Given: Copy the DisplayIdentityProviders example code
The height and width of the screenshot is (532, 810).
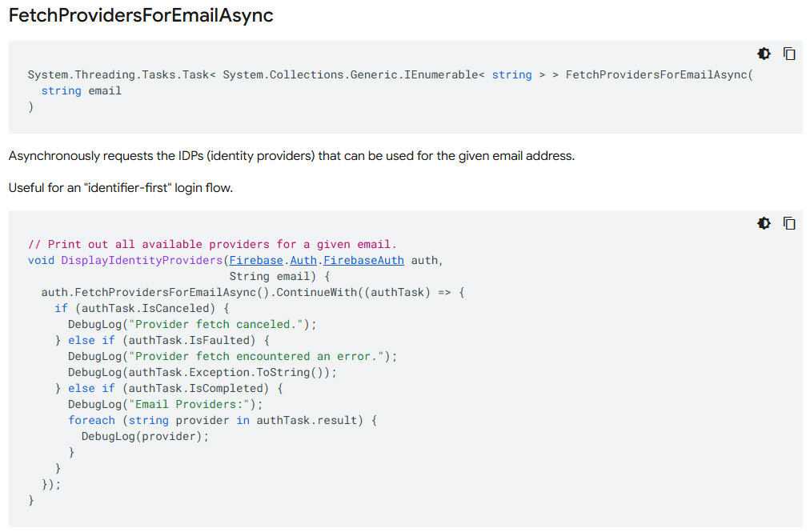Looking at the screenshot, I should pos(789,223).
